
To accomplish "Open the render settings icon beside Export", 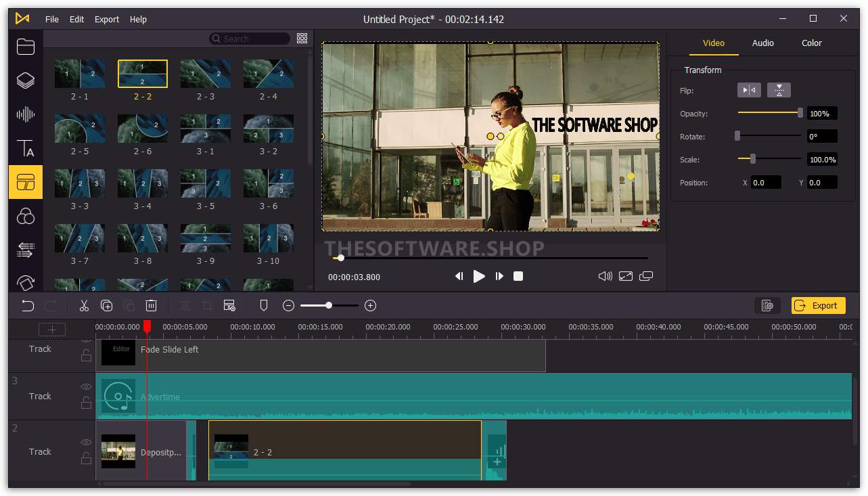I will coord(767,306).
